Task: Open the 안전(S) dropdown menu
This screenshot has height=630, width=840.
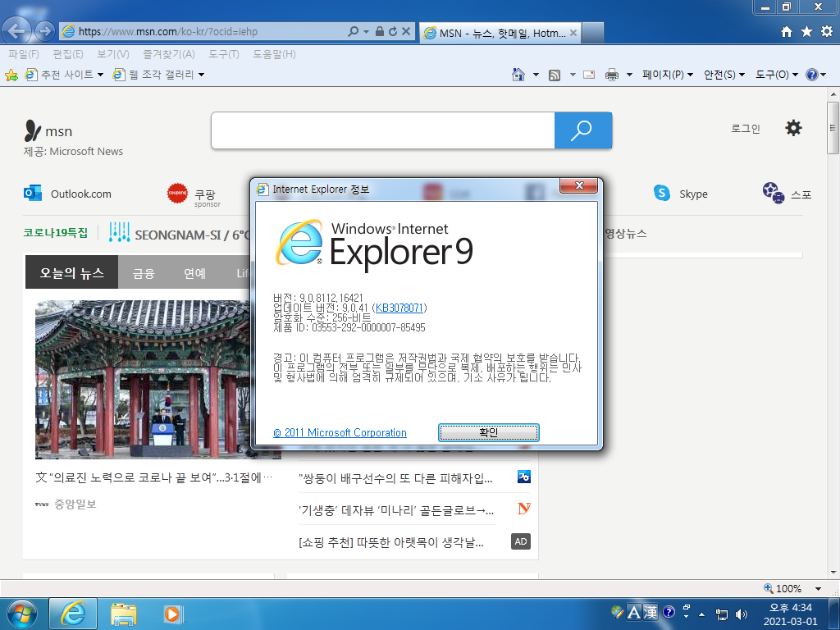Action: pos(724,75)
